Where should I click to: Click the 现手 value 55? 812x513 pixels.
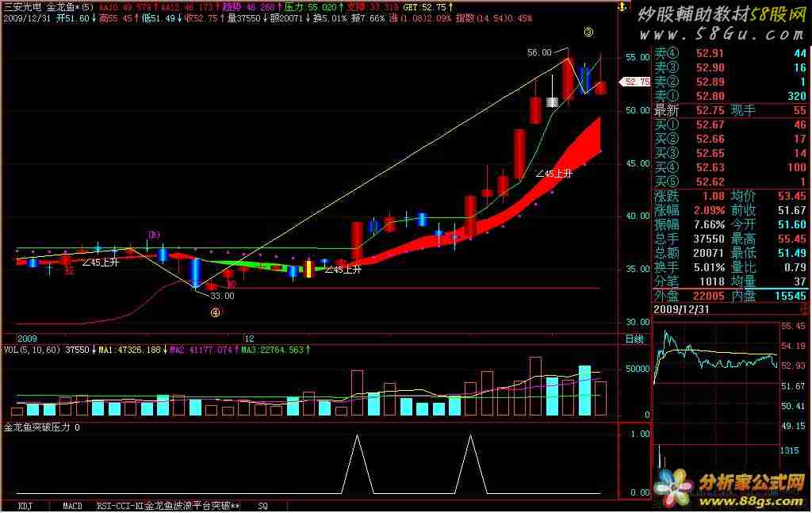pyautogui.click(x=799, y=110)
